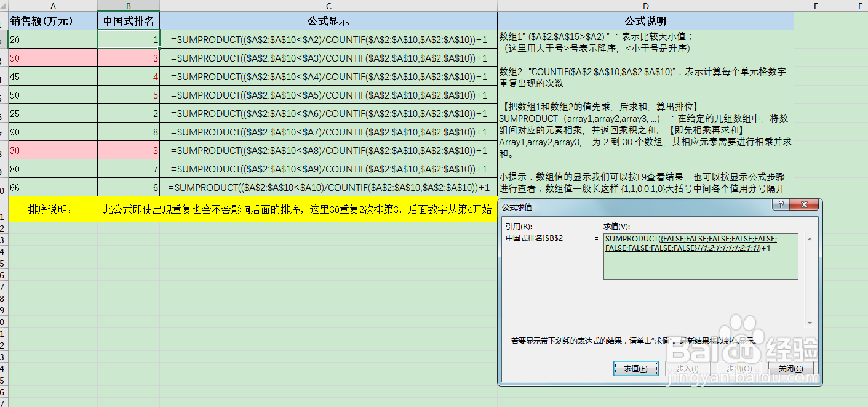The width and height of the screenshot is (868, 407).
Task: Click the formula cell for row 2 in column C
Action: (328, 39)
